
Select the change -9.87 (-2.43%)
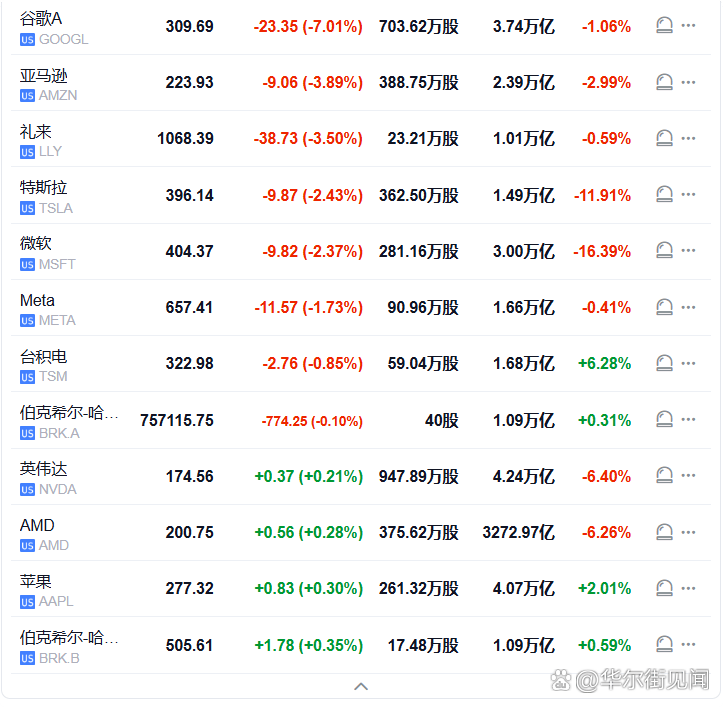[x=313, y=195]
